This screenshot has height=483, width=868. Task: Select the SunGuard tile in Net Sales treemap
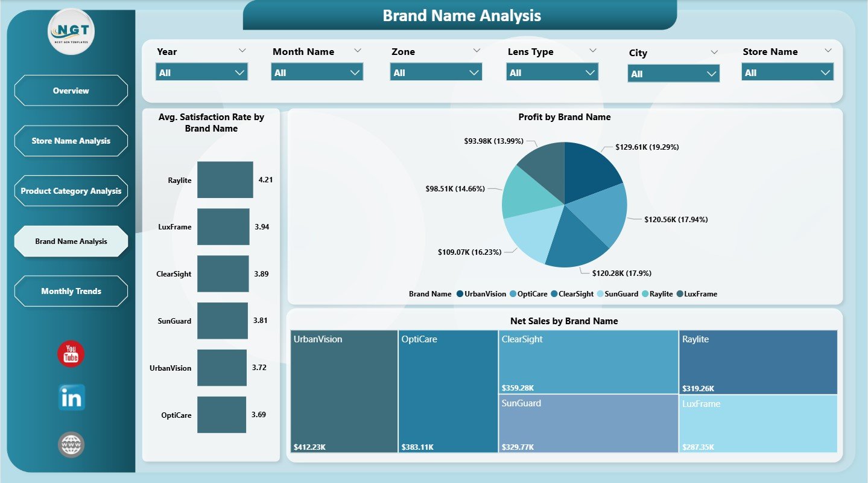click(x=587, y=423)
